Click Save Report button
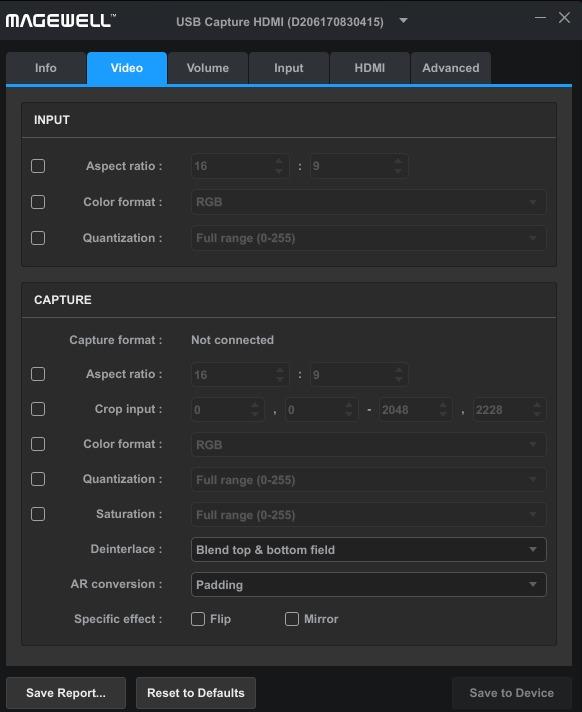The height and width of the screenshot is (712, 582). pos(66,693)
